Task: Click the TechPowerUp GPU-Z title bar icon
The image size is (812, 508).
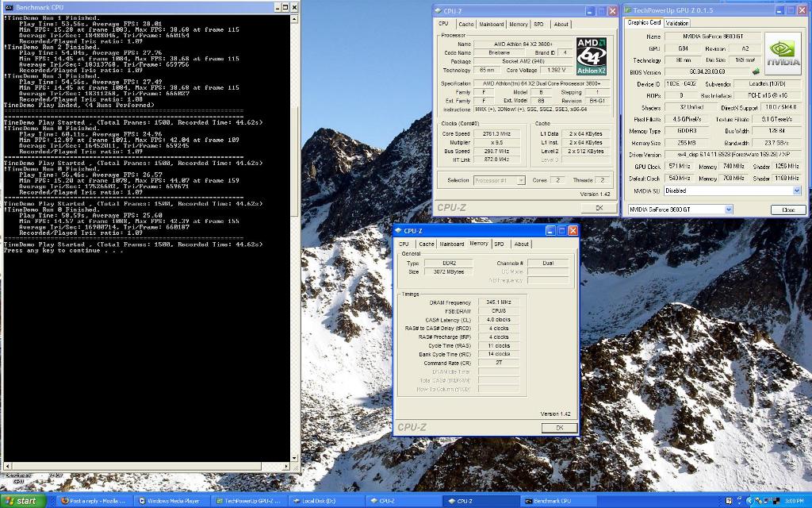Action: [628, 10]
